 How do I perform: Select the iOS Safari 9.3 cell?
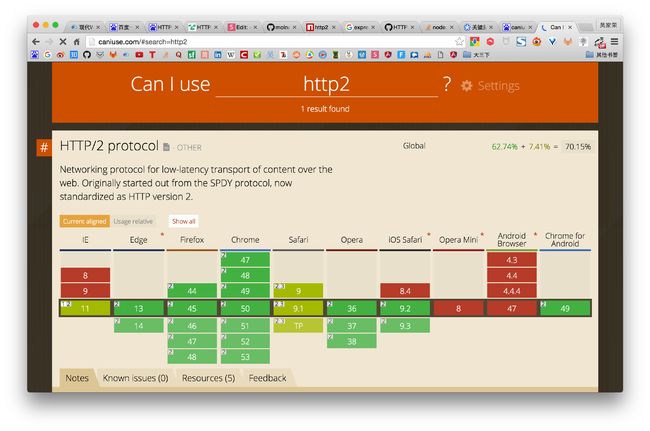click(405, 326)
